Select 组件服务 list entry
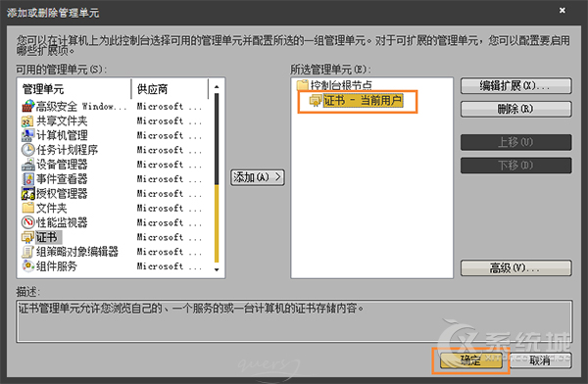Image resolution: width=588 pixels, height=384 pixels. pyautogui.click(x=57, y=265)
